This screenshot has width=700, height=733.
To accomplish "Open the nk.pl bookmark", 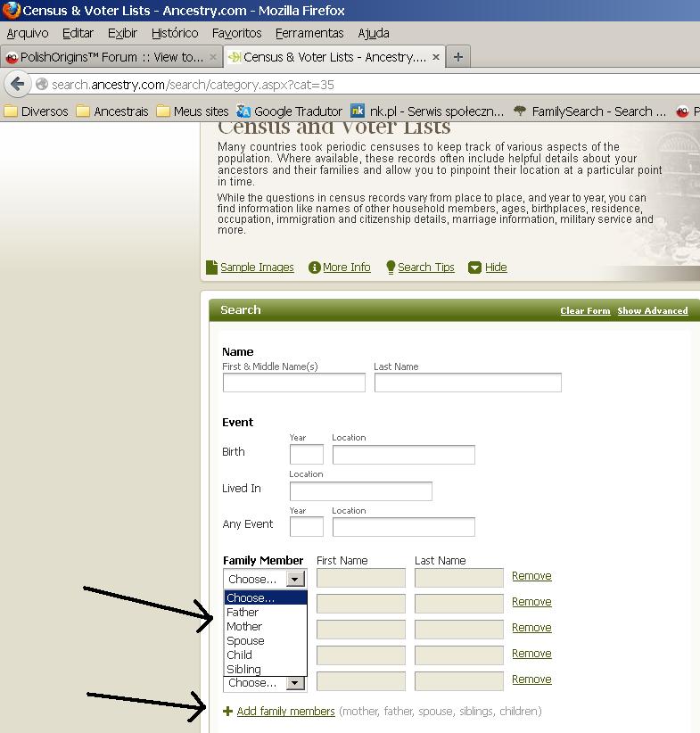I will 427,111.
